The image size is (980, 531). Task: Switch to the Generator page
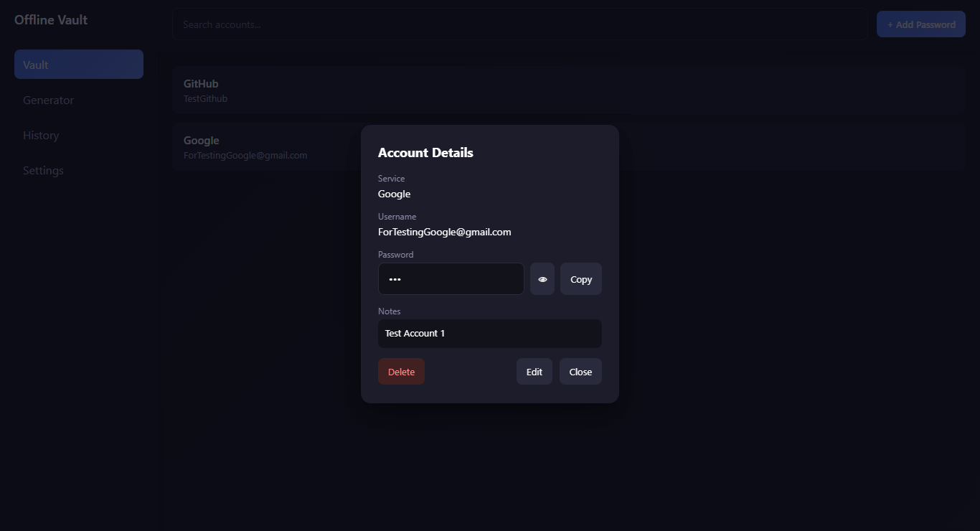pos(48,100)
